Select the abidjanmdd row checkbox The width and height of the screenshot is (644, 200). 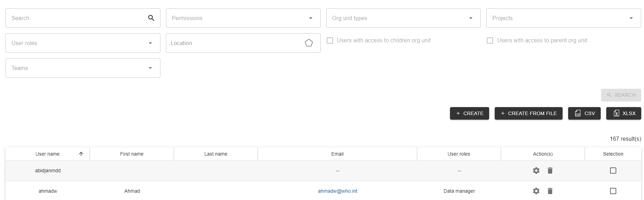(x=613, y=171)
